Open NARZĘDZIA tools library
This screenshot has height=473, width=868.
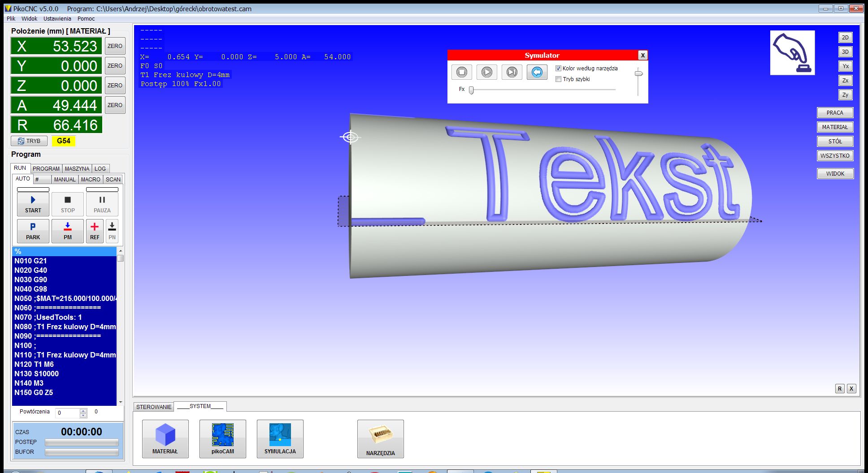click(381, 439)
